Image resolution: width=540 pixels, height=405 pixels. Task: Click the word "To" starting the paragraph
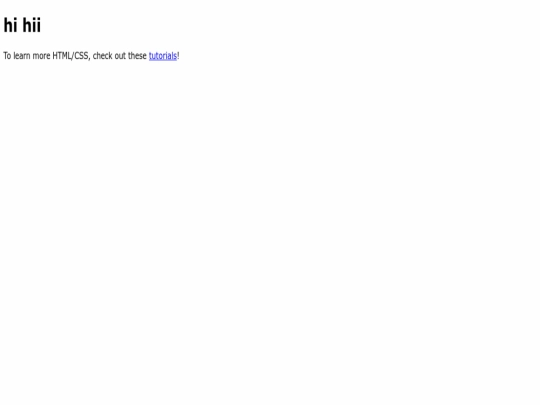pyautogui.click(x=7, y=56)
